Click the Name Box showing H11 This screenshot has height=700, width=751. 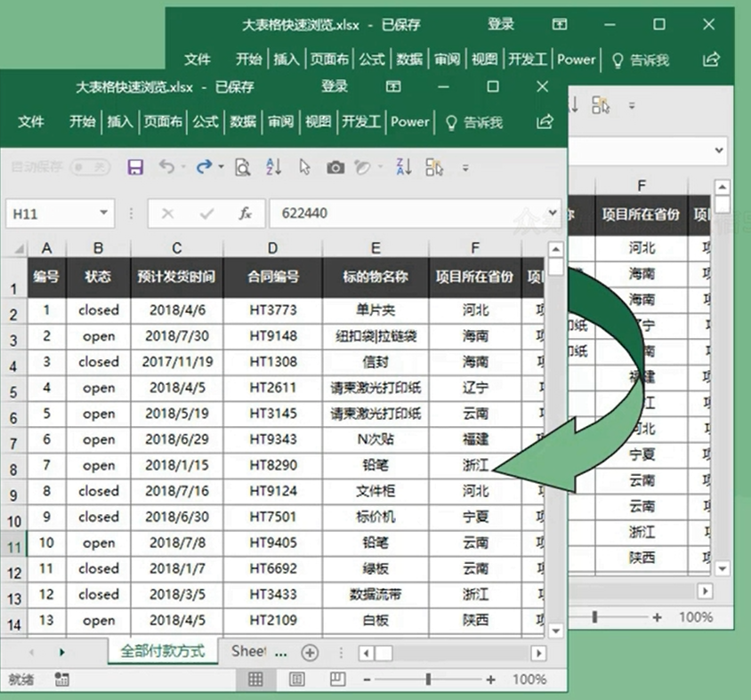pos(61,213)
